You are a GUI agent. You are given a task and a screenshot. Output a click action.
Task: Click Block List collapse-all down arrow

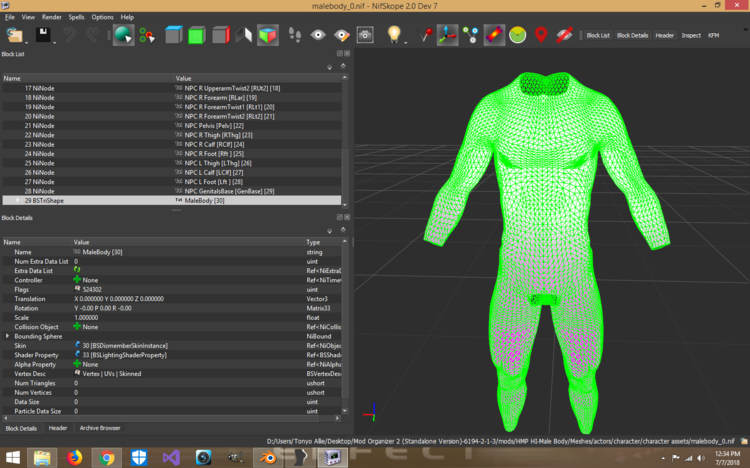[x=330, y=67]
